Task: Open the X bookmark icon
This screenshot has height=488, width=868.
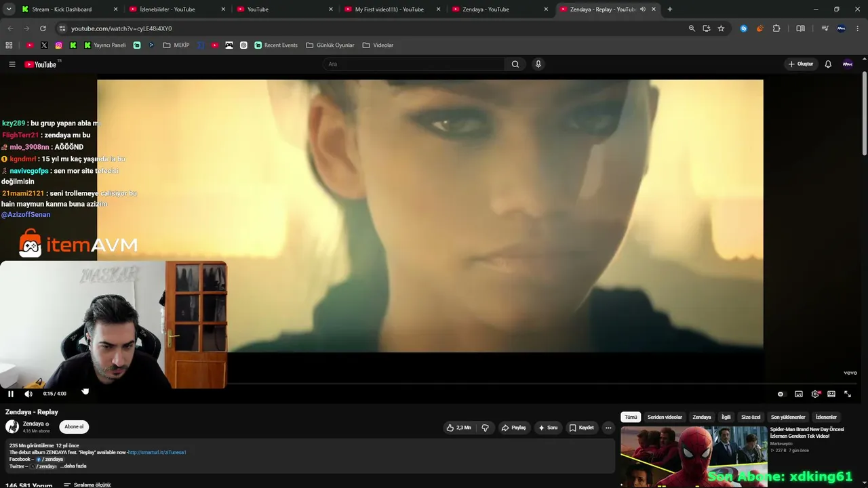Action: [44, 45]
